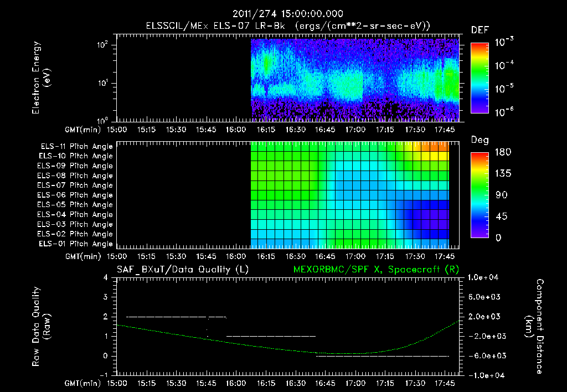The width and height of the screenshot is (567, 392).
Task: Select green 'MEXORBMC/SPF X, Spacecraft (R)' title
Action: pos(376,270)
